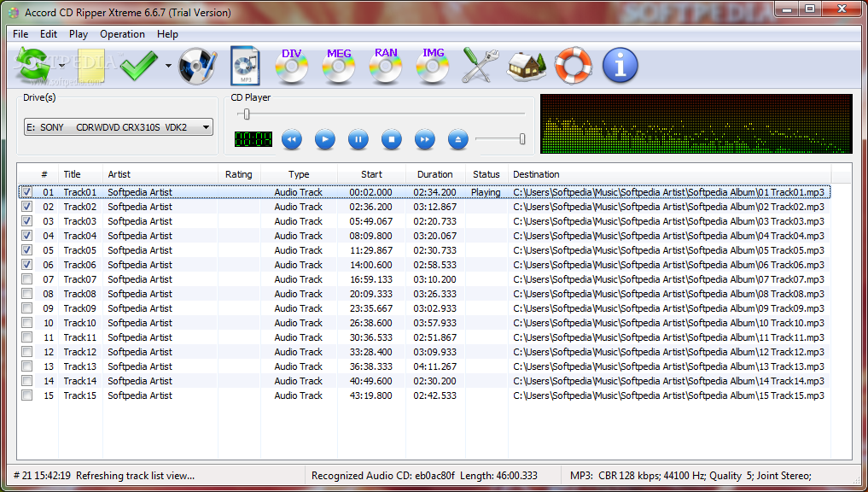Click Track13 start time 36:38.333

click(x=371, y=366)
